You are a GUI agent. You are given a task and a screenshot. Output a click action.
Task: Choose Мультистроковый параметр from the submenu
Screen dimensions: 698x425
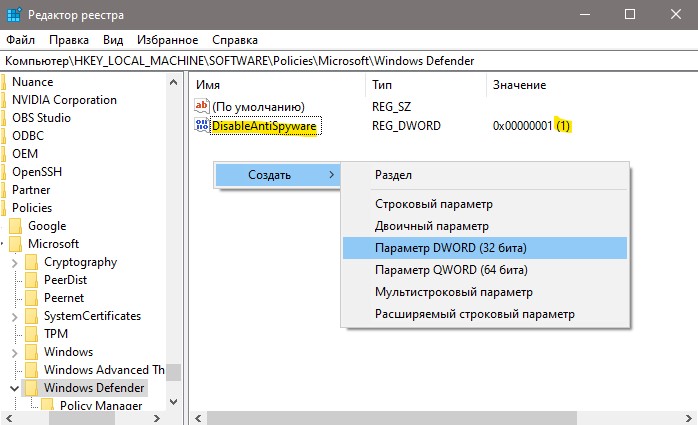click(x=485, y=292)
